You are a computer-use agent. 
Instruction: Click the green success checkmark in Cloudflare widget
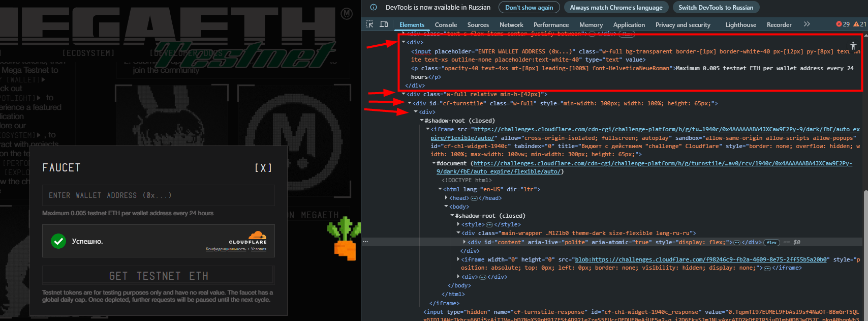58,241
